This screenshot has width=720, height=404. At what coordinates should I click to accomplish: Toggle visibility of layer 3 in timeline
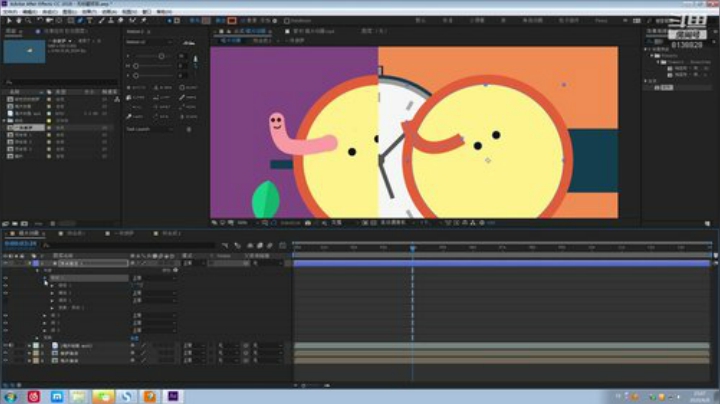[x=5, y=353]
